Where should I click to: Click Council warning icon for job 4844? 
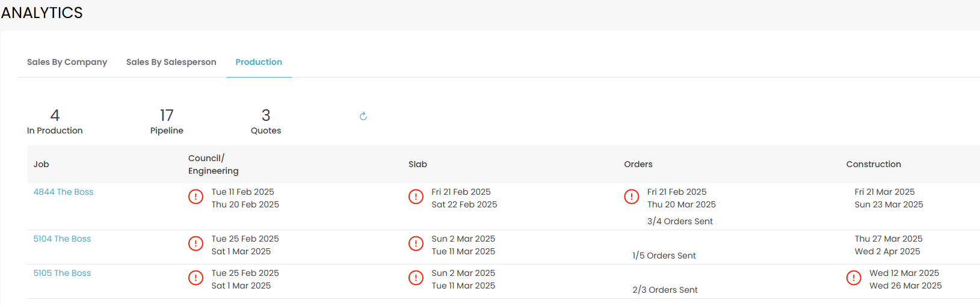click(x=196, y=197)
